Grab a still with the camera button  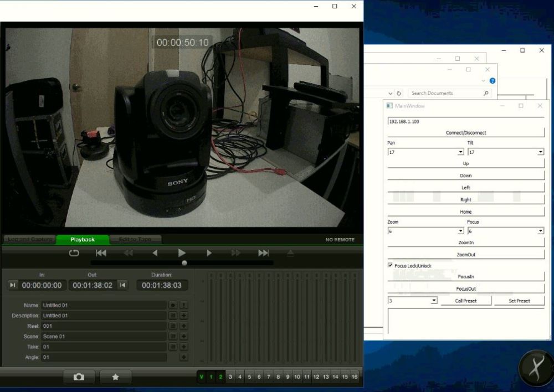click(79, 377)
